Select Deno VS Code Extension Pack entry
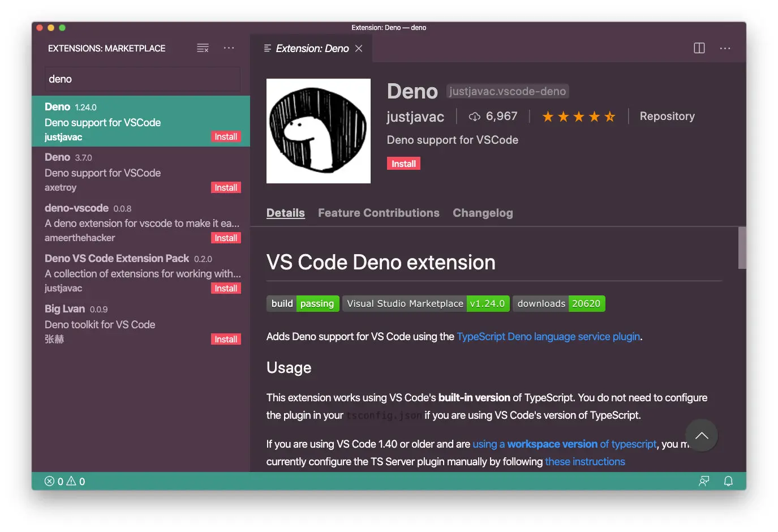Screen dimensions: 778x532 click(141, 273)
